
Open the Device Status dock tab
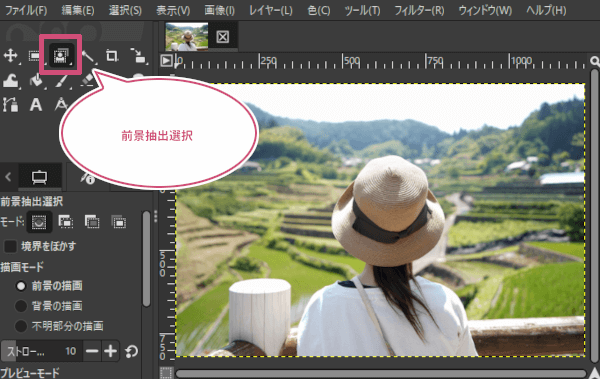coord(88,178)
